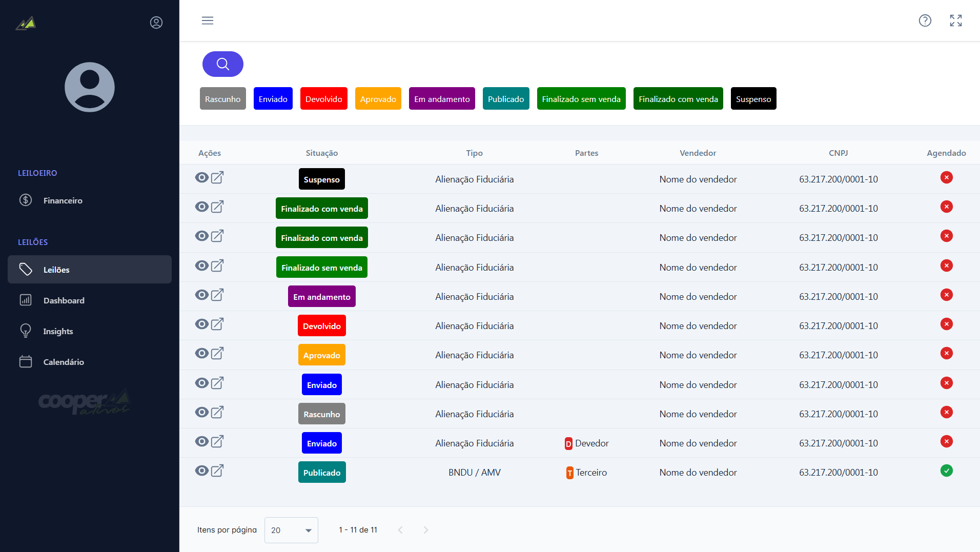Open the hamburger menu icon
The height and width of the screenshot is (552, 980).
click(208, 21)
